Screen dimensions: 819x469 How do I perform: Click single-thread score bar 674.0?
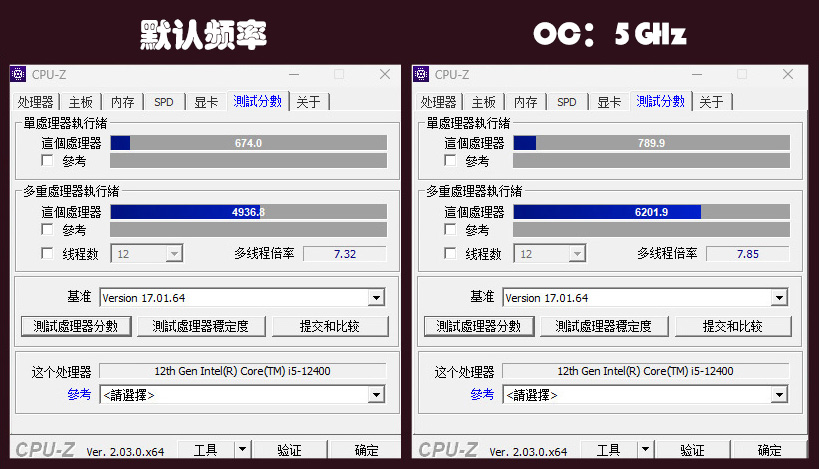point(249,143)
